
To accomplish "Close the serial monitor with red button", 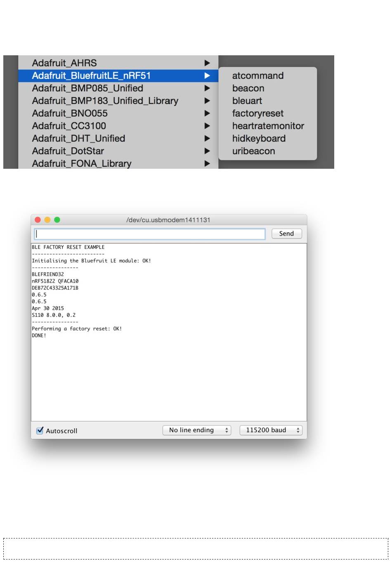I will (38, 220).
